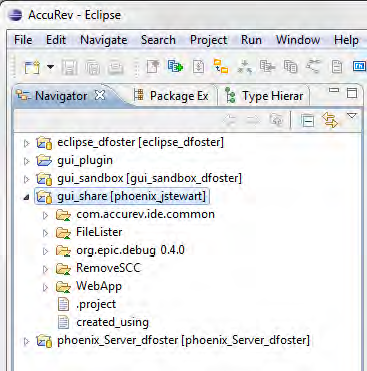Screen dimensions: 367x371
Task: Open the Project menu
Action: tap(209, 40)
